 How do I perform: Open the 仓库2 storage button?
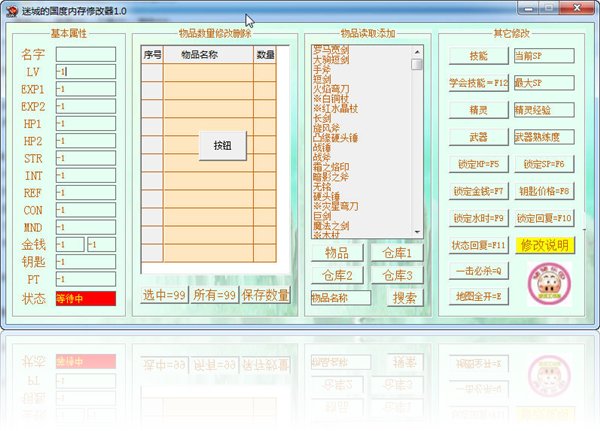pos(337,275)
